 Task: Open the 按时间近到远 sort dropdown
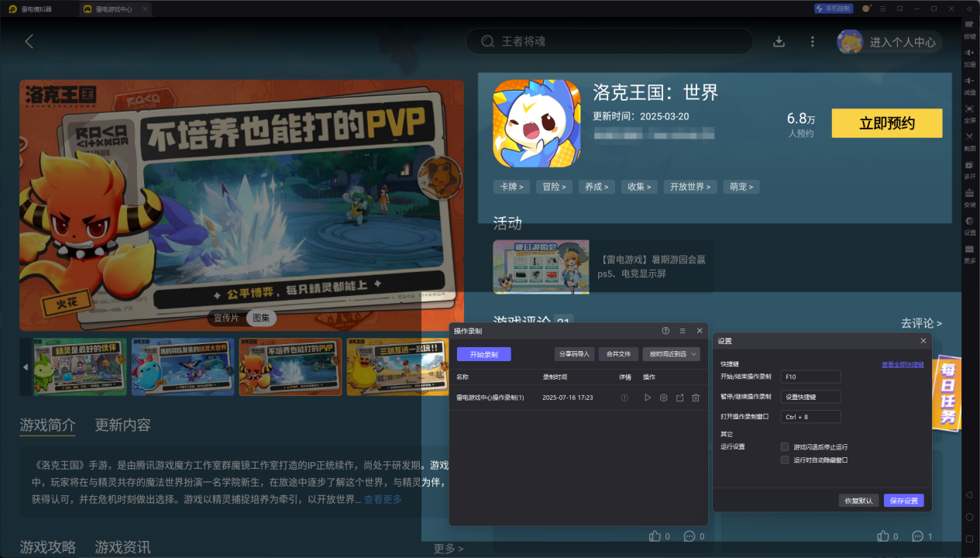[671, 354]
